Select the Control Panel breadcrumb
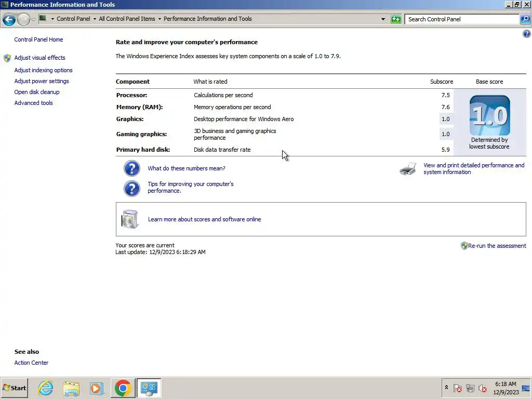This screenshot has width=532, height=399. pyautogui.click(x=73, y=19)
